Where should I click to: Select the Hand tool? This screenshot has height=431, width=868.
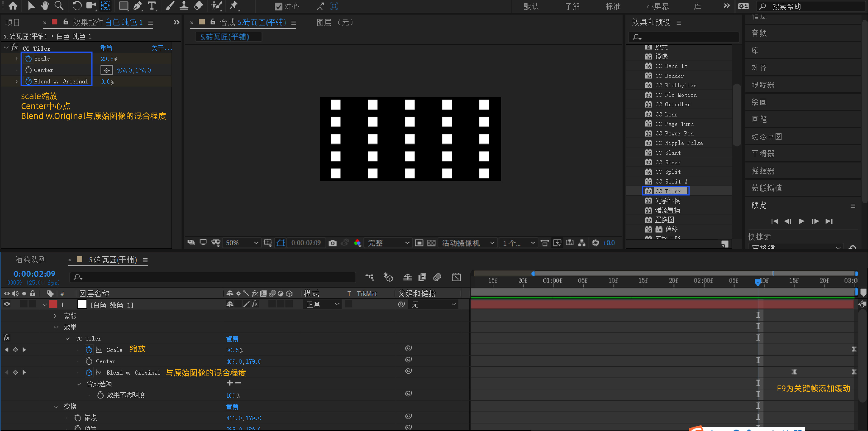coord(44,6)
